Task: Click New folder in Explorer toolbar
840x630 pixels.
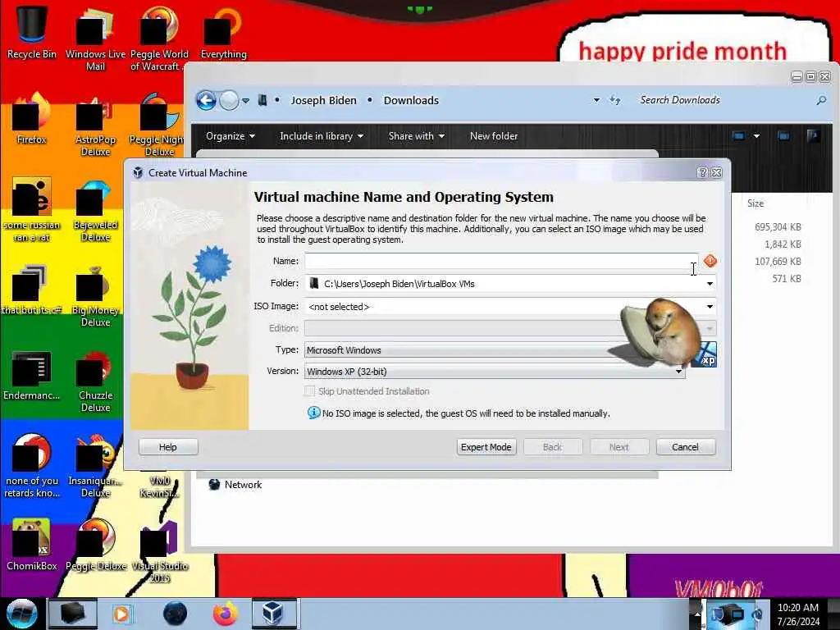Action: 493,136
